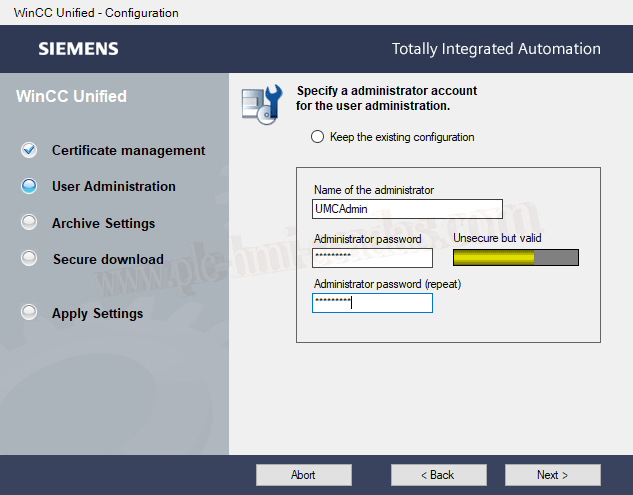This screenshot has width=633, height=495.
Task: Click the SIEMENS logo in the header
Action: coord(78,49)
